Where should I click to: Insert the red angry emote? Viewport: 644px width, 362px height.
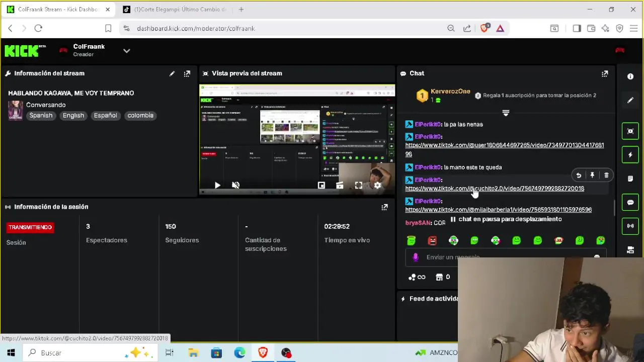[432, 241]
